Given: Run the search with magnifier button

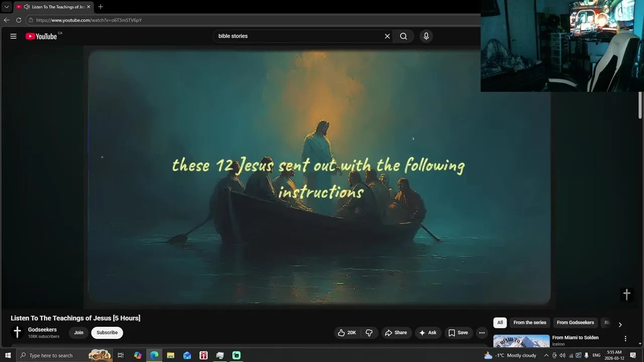Looking at the screenshot, I should point(404,36).
